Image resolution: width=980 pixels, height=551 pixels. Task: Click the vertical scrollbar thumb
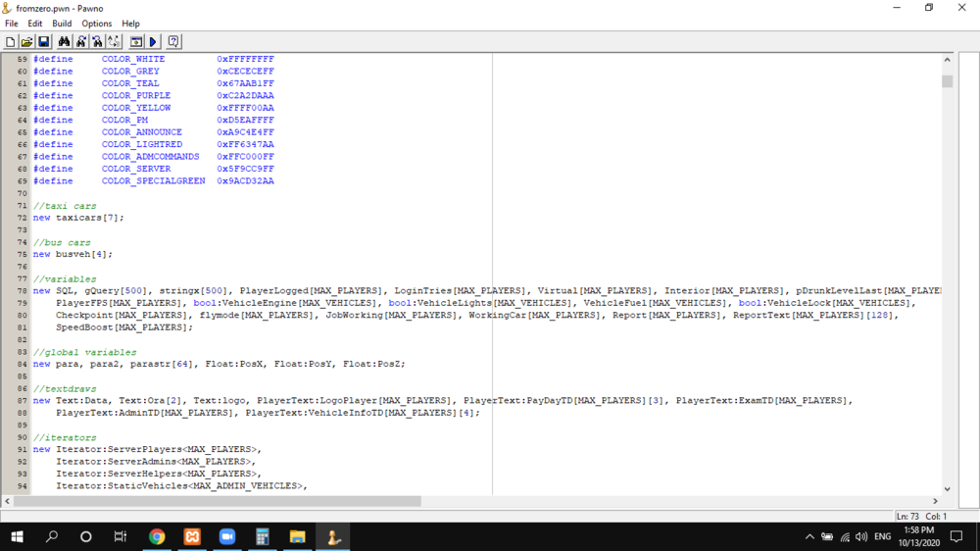pyautogui.click(x=947, y=81)
